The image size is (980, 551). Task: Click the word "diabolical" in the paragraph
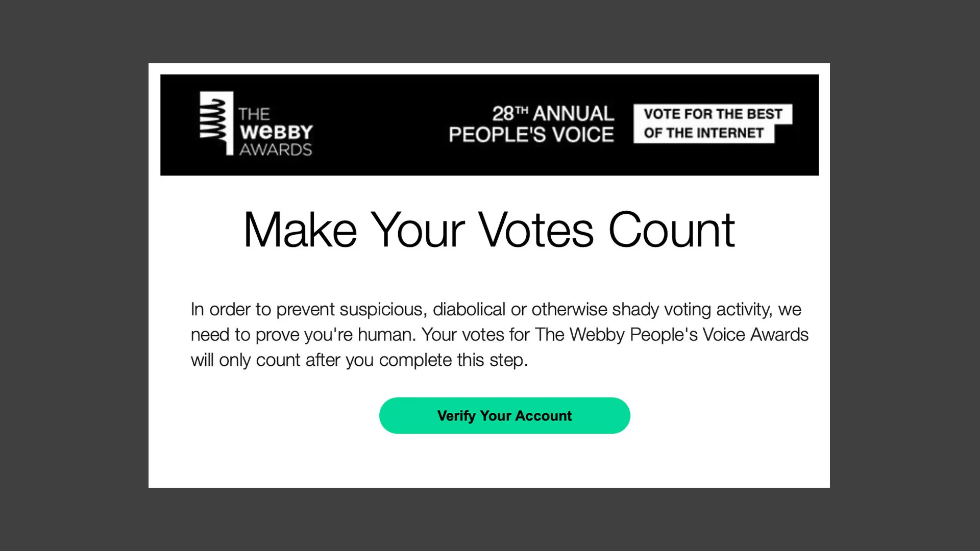(469, 309)
